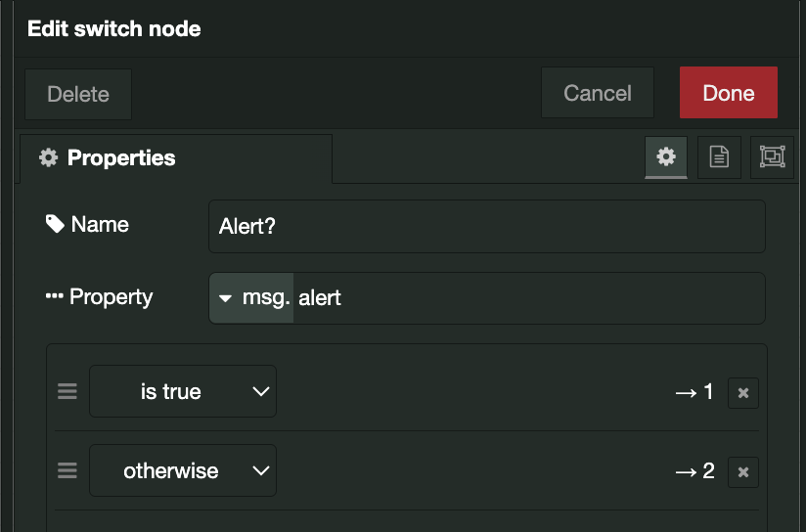806x532 pixels.
Task: Click the arrow 1 output label
Action: [x=694, y=393]
